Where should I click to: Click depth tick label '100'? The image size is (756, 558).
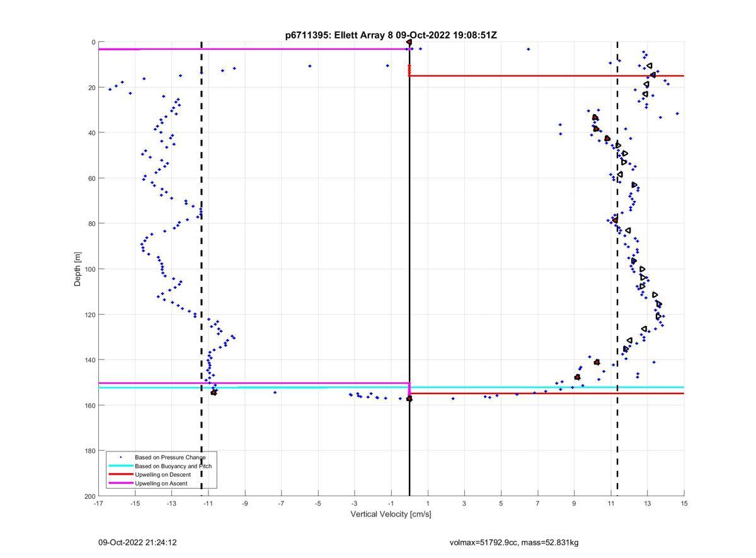89,269
